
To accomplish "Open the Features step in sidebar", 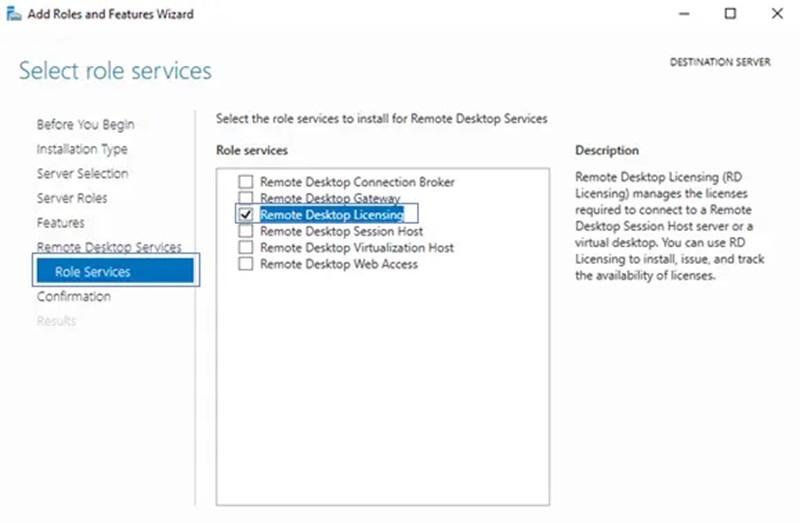I will (60, 222).
